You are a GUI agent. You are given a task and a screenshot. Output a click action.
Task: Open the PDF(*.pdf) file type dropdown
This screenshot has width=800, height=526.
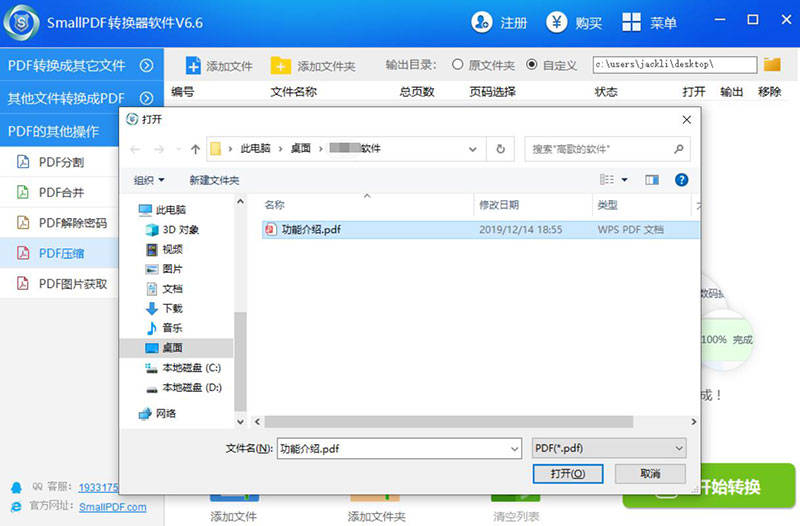609,448
